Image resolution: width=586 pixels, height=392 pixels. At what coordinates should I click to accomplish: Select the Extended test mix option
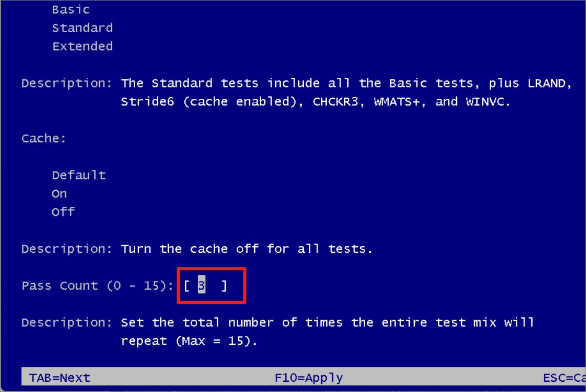[82, 46]
